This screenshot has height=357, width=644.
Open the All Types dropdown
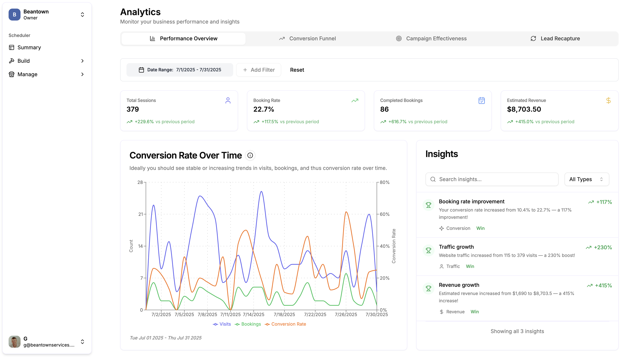tap(587, 179)
